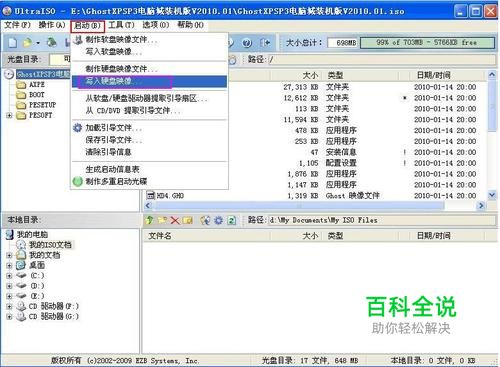Choose 从 CD/DVD 提取引导文件 entry

click(150, 110)
